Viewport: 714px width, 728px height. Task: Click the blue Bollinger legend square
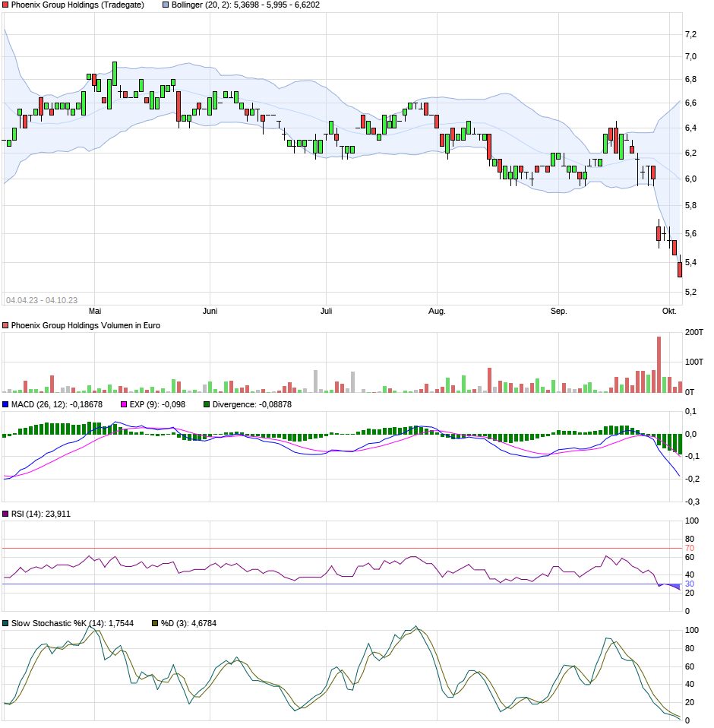[x=166, y=5]
